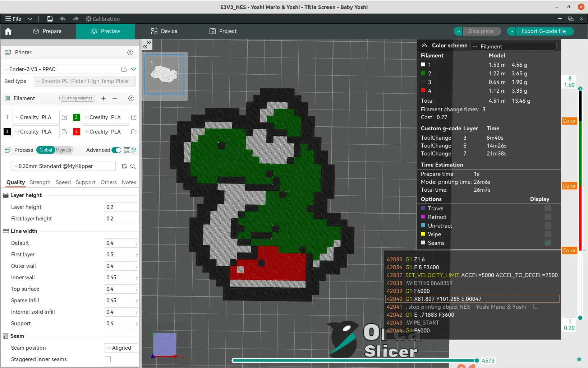The height and width of the screenshot is (368, 588).
Task: Select the Global process toggle
Action: (x=45, y=150)
